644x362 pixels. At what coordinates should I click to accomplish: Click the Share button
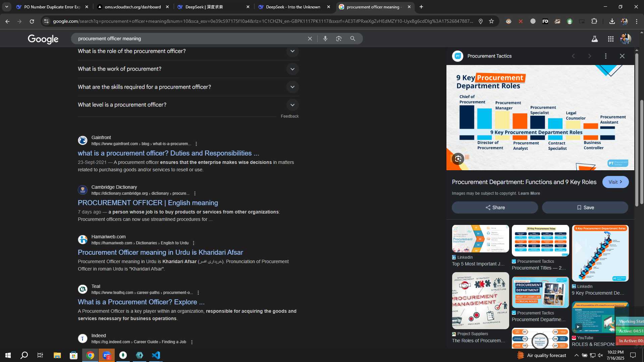pyautogui.click(x=495, y=207)
